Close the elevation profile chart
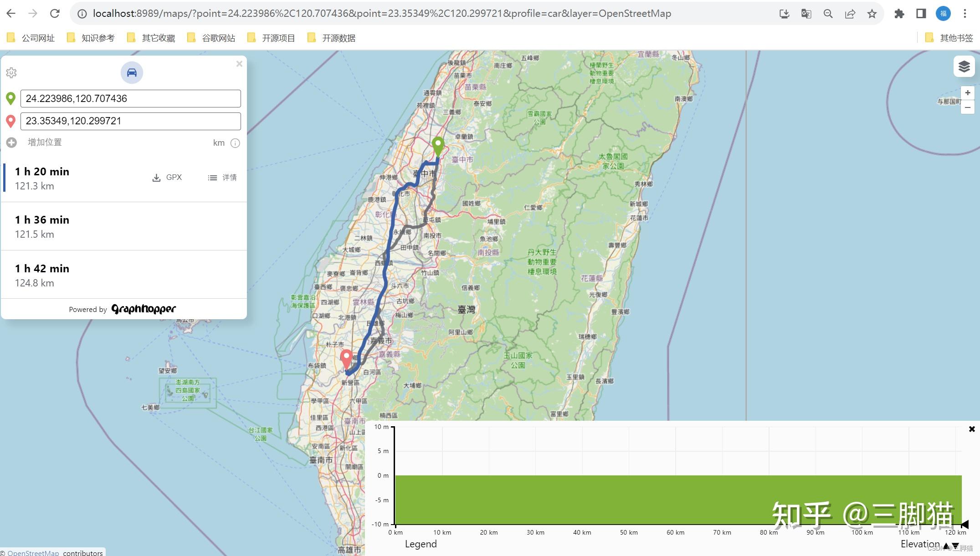The image size is (980, 556). (x=972, y=428)
